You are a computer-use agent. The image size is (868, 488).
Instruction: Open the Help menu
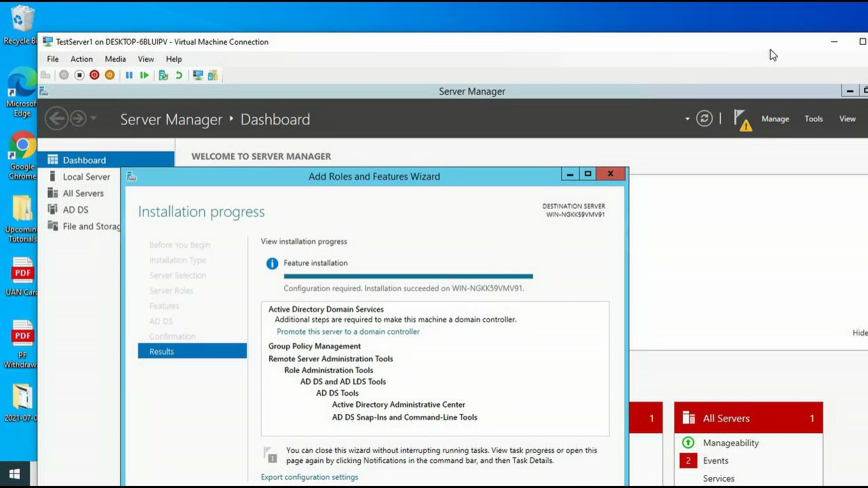point(174,59)
